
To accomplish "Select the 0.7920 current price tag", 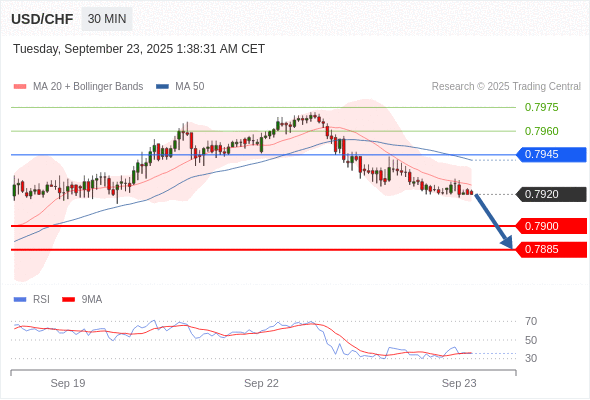I will (551, 195).
